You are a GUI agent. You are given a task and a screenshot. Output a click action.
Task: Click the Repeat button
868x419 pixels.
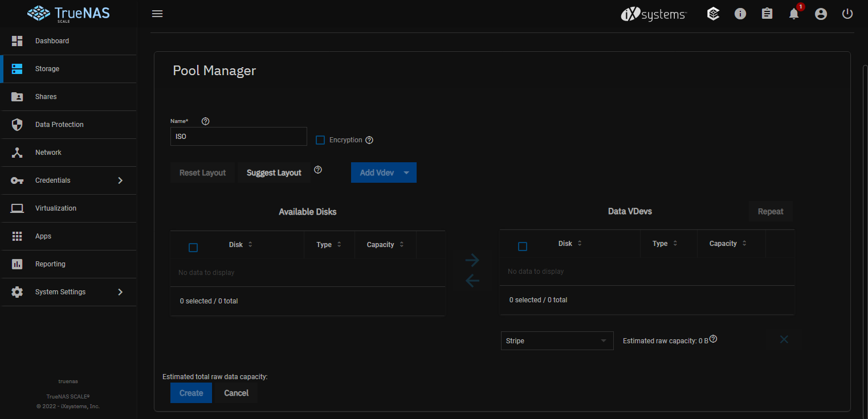pyautogui.click(x=771, y=211)
